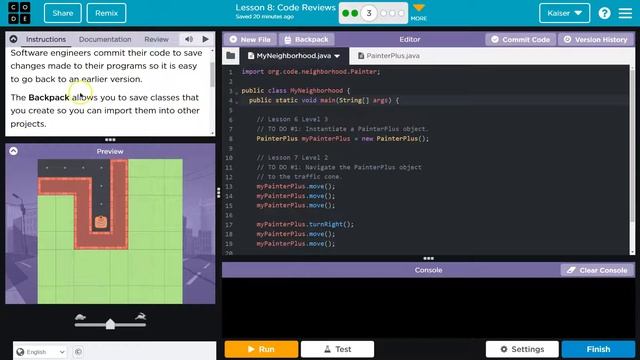Select current level 3 bubble

coord(369,13)
